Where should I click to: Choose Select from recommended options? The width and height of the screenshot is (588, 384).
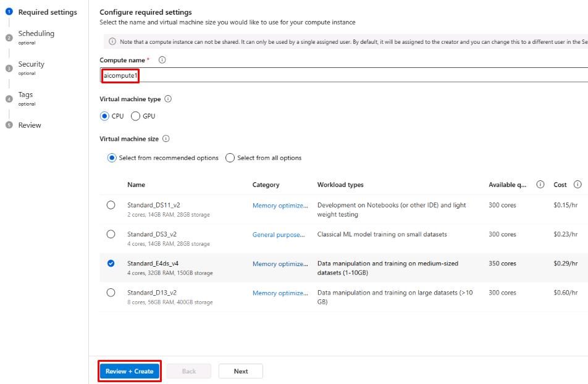[x=112, y=158]
